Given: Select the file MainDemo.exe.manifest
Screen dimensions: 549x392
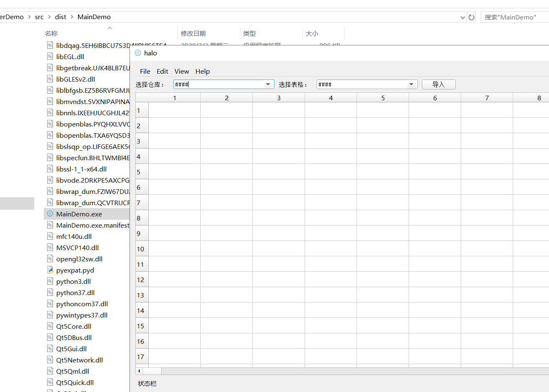Looking at the screenshot, I should [x=93, y=225].
